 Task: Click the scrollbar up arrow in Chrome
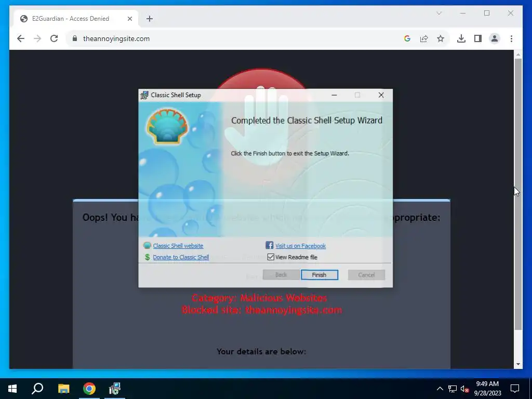(518, 54)
